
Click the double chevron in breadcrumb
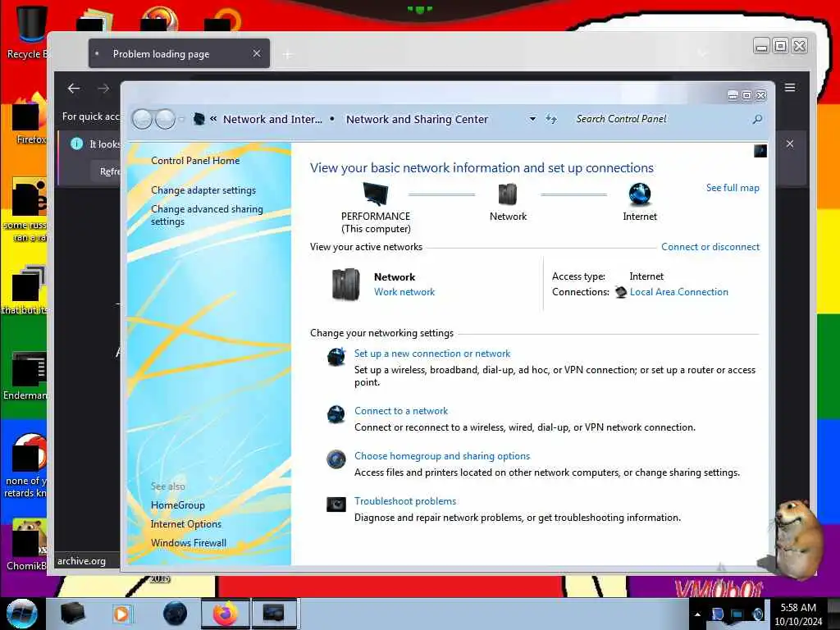pyautogui.click(x=213, y=119)
